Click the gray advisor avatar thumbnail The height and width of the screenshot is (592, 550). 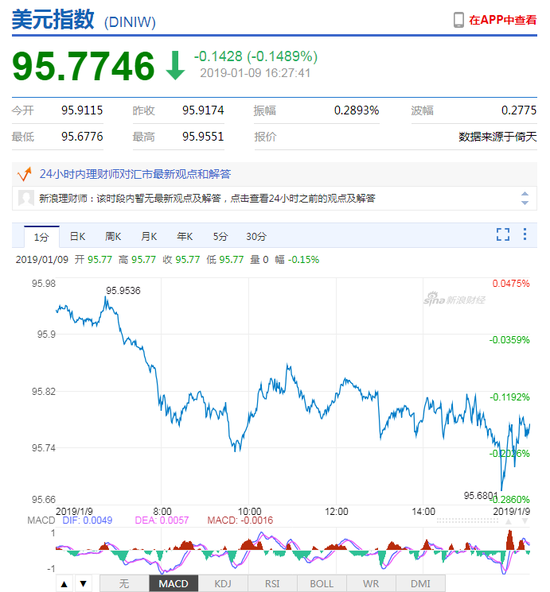pos(26,198)
